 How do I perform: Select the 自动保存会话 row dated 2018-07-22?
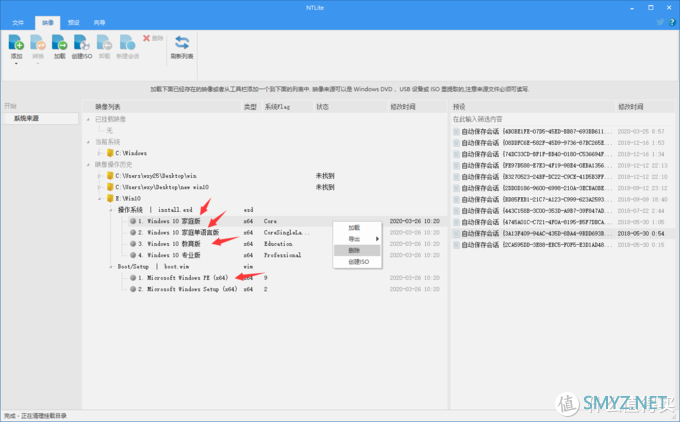(562, 211)
